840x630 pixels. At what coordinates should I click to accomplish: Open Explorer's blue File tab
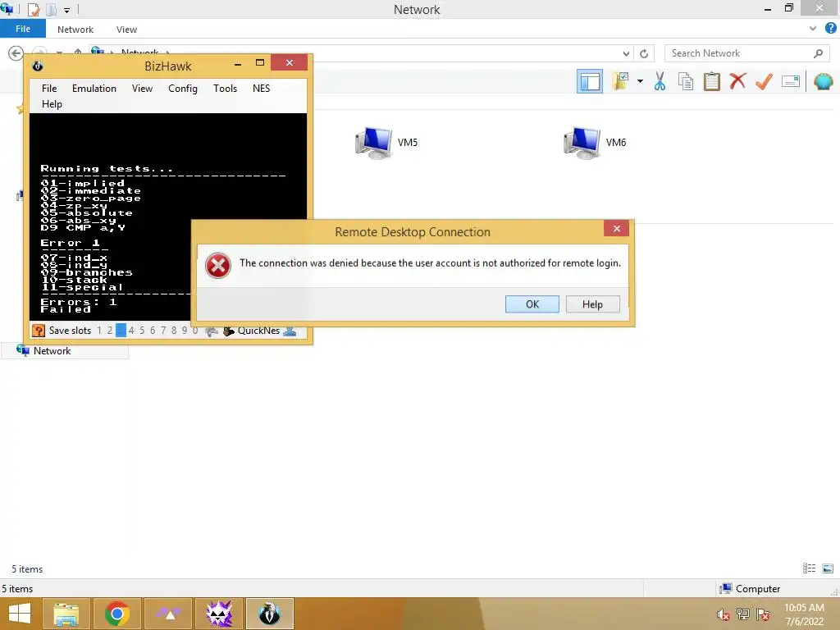22,29
